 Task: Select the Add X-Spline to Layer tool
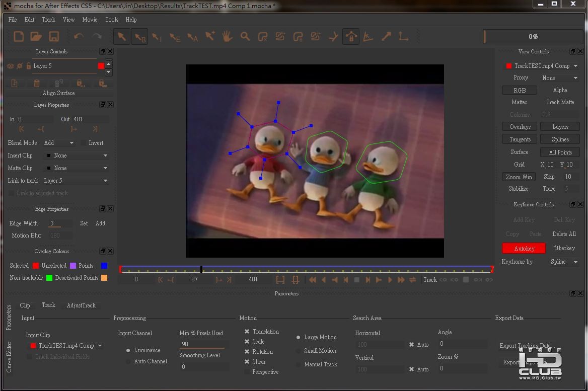coord(280,36)
